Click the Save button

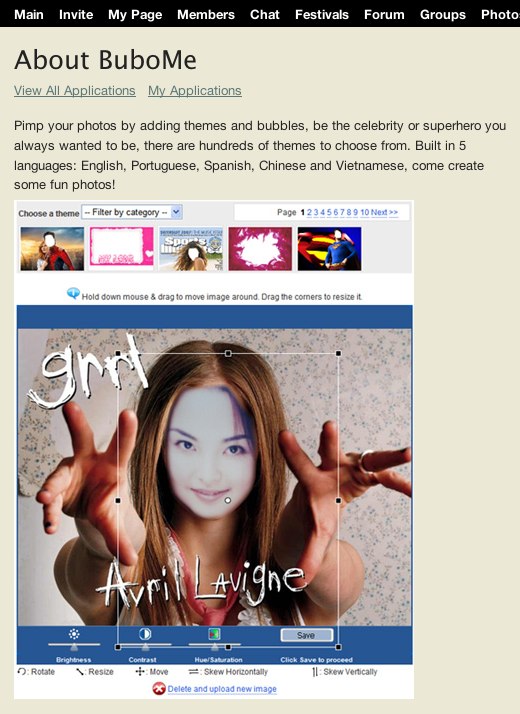pyautogui.click(x=306, y=635)
